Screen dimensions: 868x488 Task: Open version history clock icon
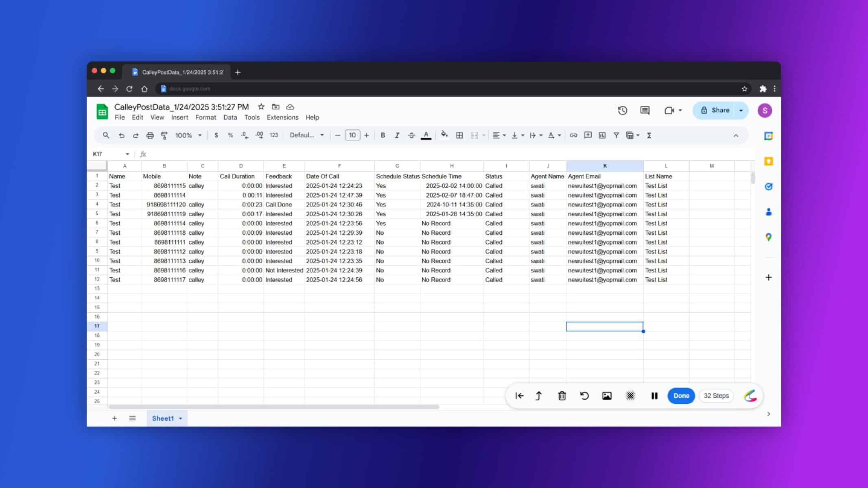pos(622,110)
